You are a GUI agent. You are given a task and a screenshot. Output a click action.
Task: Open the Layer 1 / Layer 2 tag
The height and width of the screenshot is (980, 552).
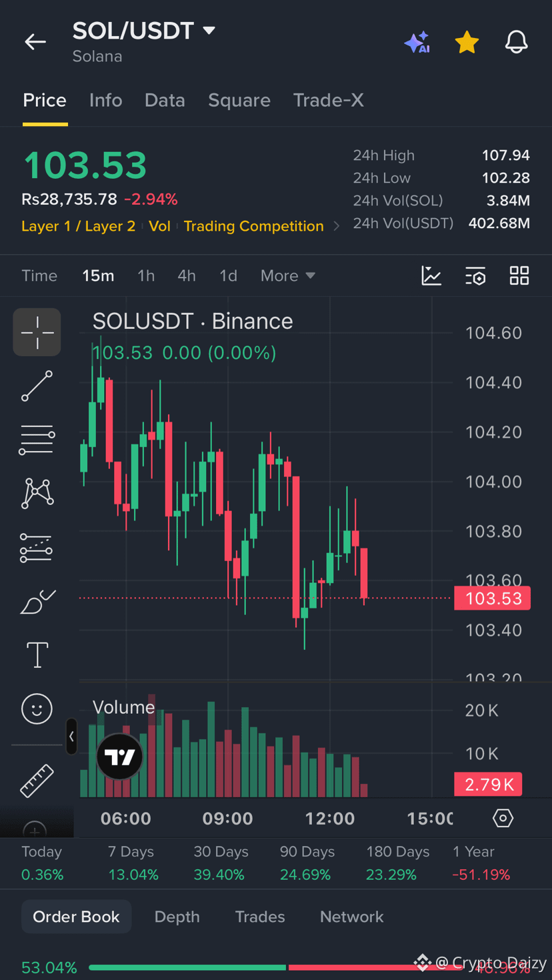pos(78,226)
